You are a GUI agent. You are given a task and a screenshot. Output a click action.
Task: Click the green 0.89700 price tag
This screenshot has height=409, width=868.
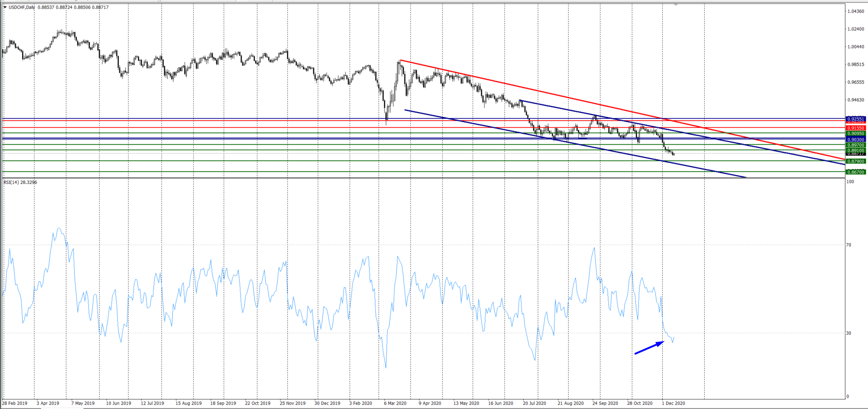[x=855, y=145]
